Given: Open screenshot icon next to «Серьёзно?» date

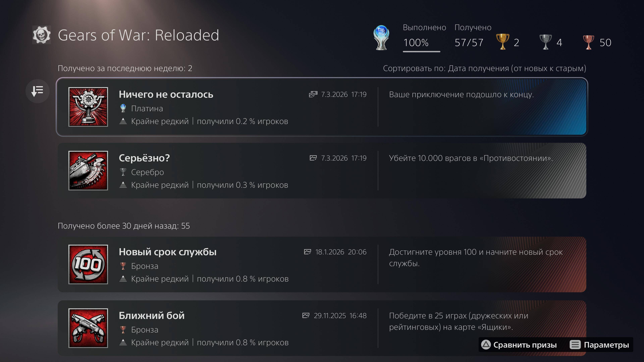Looking at the screenshot, I should [313, 158].
